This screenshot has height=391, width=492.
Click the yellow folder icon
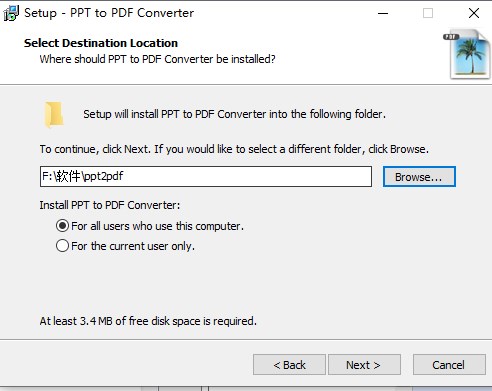[x=54, y=114]
